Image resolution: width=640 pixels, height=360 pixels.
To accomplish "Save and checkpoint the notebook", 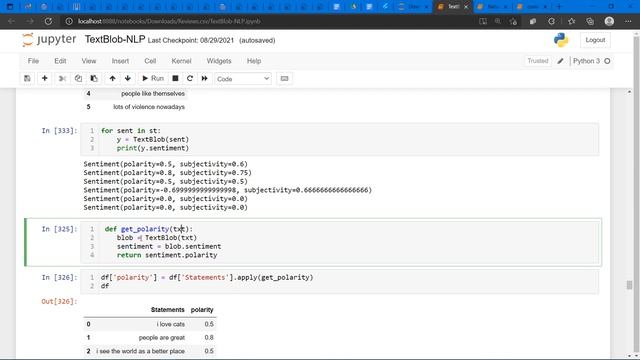I will (27, 78).
